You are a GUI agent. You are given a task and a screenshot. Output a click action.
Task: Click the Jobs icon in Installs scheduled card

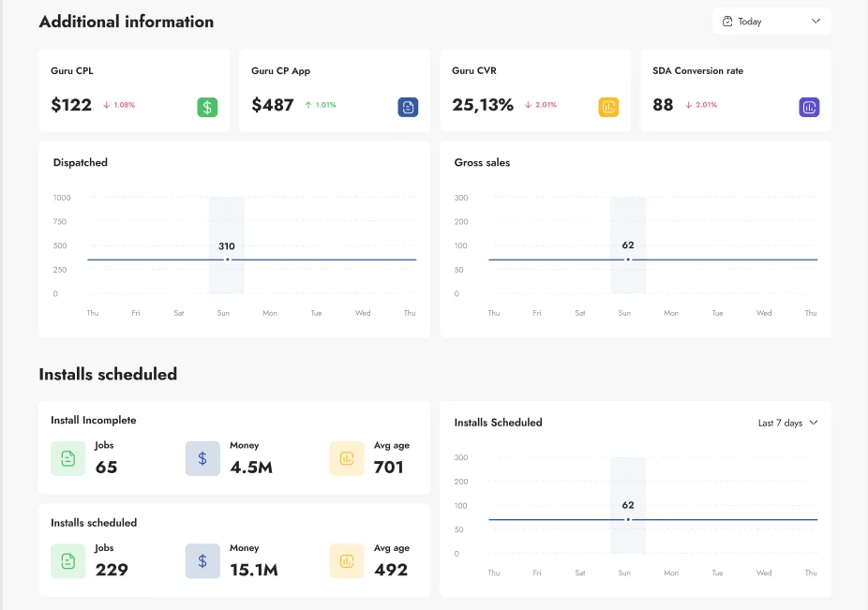67,561
